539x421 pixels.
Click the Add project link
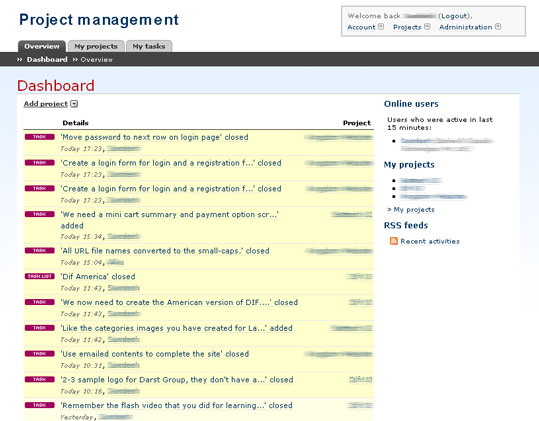coord(46,104)
